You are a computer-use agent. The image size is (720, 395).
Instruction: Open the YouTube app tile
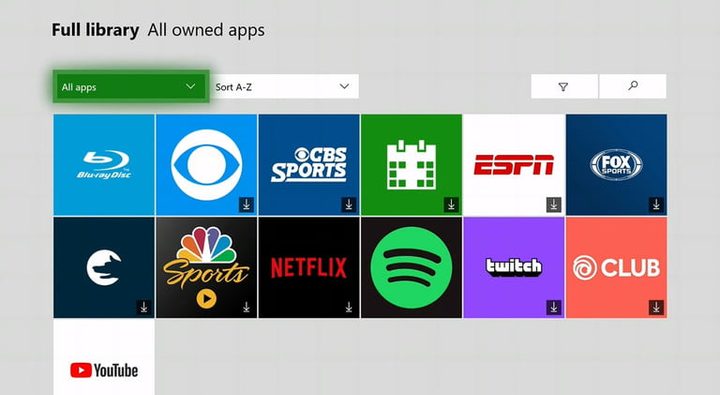click(104, 357)
